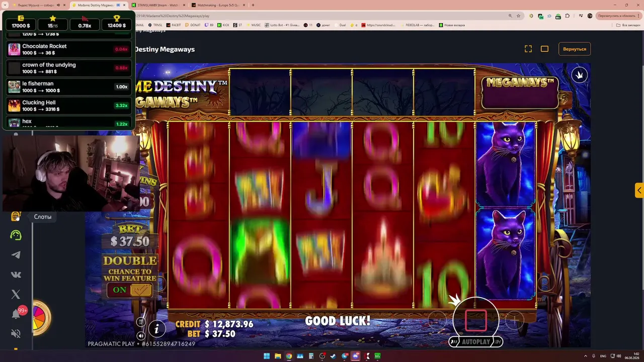
Task: Open the DONAT bookmark
Action: pyautogui.click(x=193, y=25)
